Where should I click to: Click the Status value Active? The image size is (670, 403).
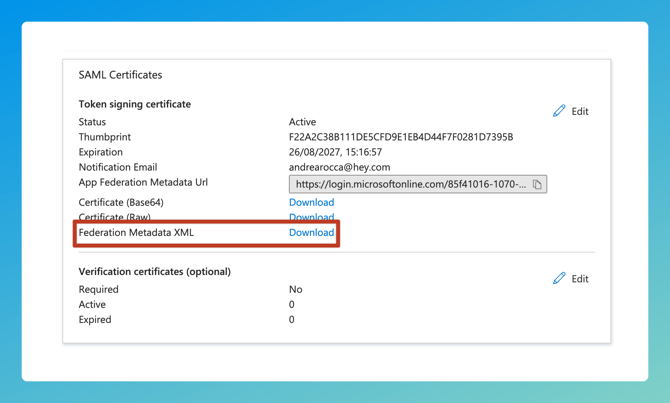pyautogui.click(x=302, y=122)
